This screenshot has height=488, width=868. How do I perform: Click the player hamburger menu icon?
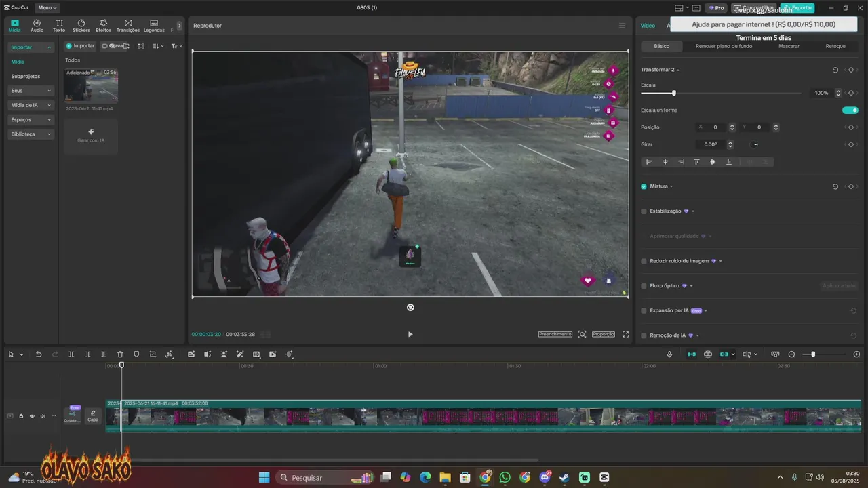pyautogui.click(x=622, y=26)
